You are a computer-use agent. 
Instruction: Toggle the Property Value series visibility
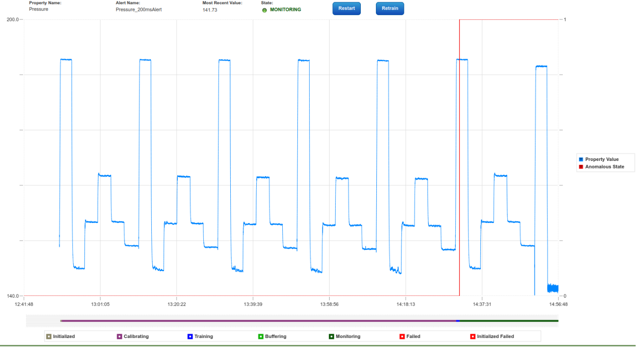pyautogui.click(x=581, y=159)
